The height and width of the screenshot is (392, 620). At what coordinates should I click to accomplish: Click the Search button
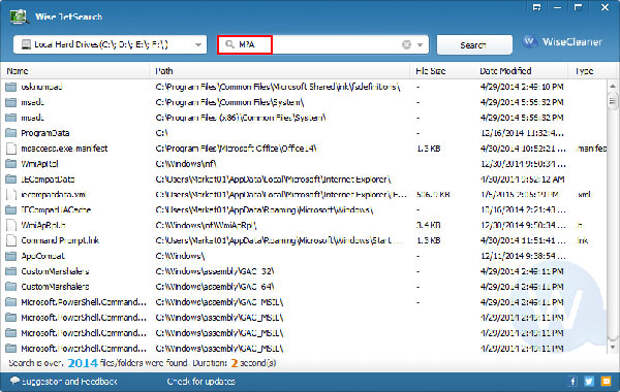(474, 45)
